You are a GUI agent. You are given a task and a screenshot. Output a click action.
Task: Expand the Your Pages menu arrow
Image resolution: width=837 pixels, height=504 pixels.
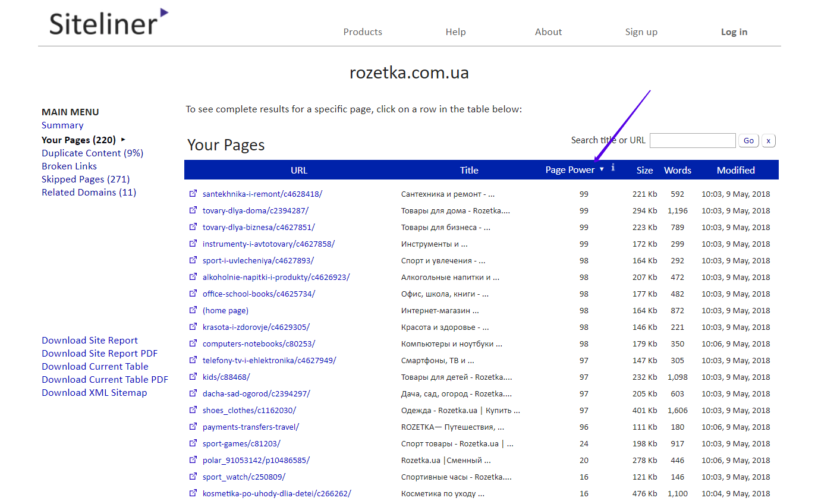coord(123,140)
